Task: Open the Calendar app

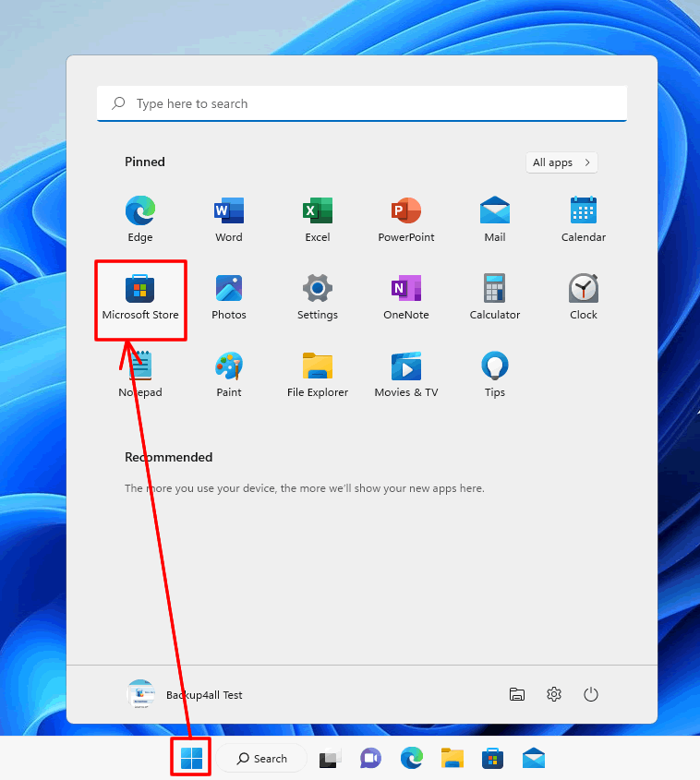Action: [x=583, y=219]
